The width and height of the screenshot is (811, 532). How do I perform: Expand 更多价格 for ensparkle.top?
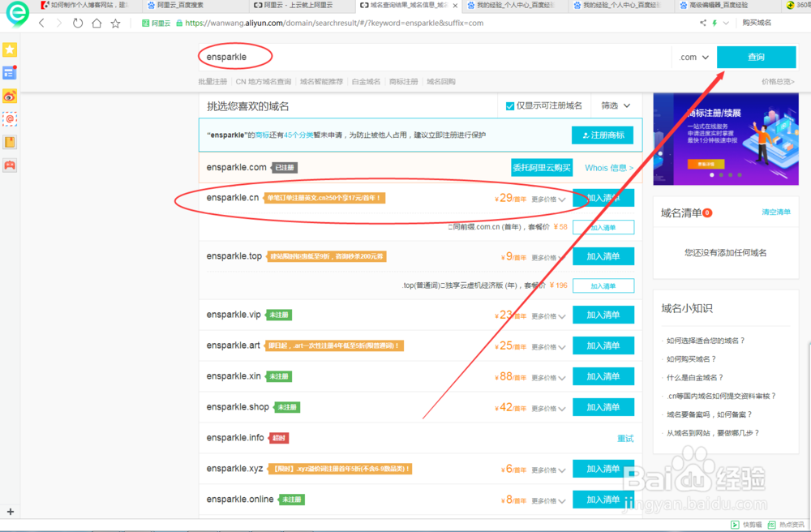[548, 258]
